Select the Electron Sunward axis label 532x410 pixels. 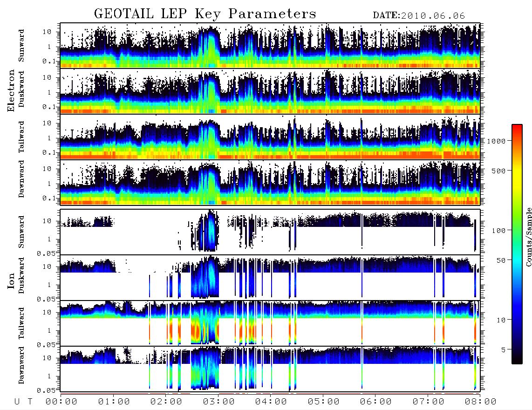[21, 46]
